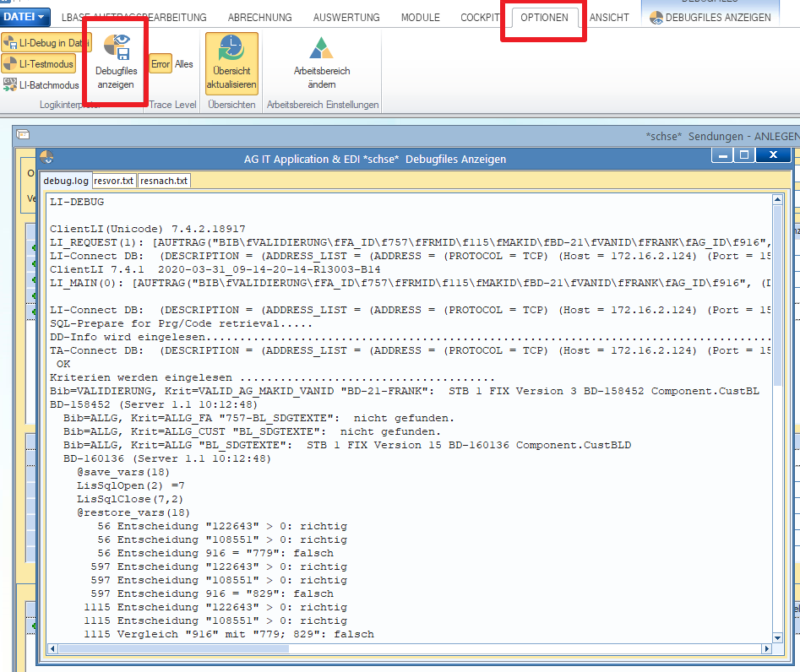This screenshot has width=800, height=672.
Task: Click the vertical scrollbar down arrow
Action: [777, 638]
